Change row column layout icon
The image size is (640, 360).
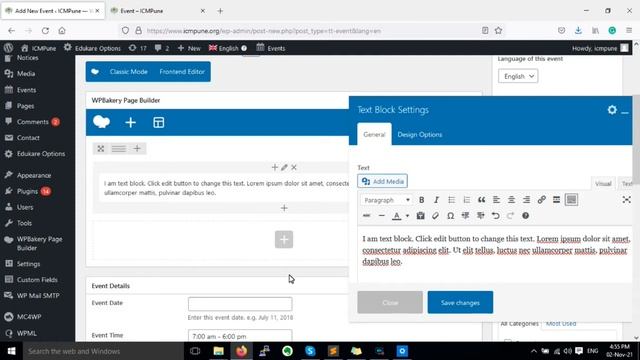[x=119, y=149]
